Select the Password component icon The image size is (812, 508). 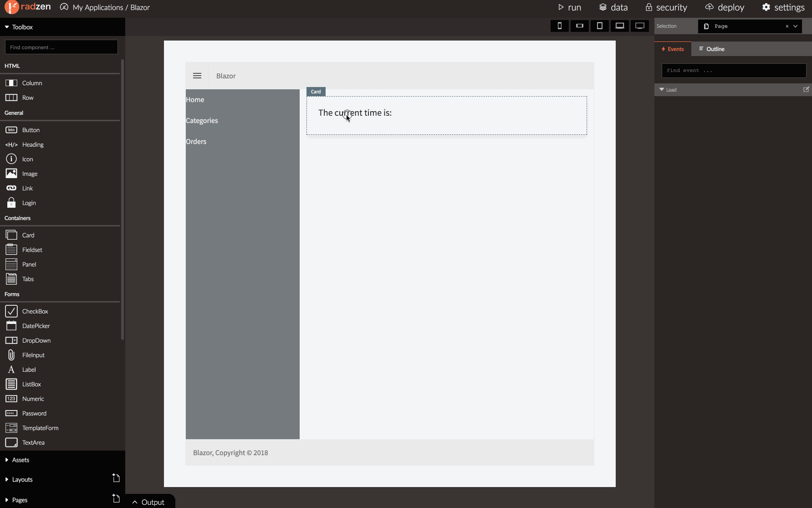(x=11, y=413)
